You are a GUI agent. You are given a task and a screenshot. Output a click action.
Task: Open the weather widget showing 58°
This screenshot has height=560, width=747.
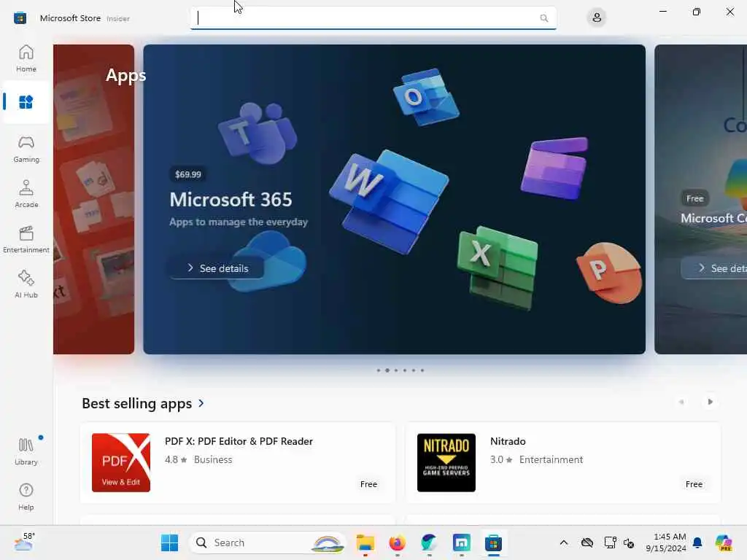[24, 542]
